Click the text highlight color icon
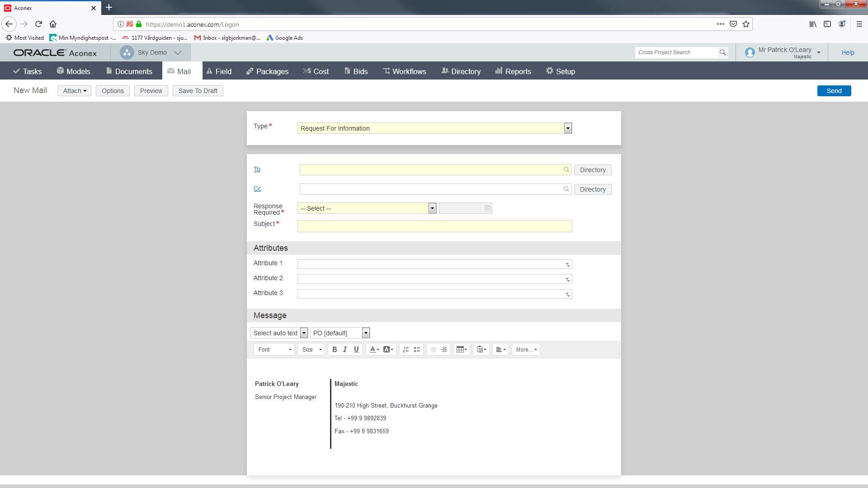 point(387,349)
